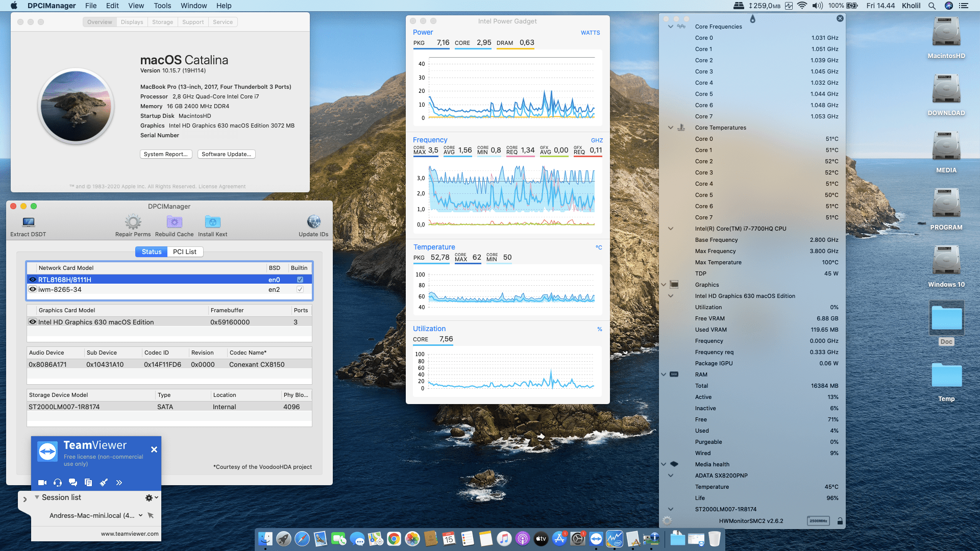The image size is (980, 551).
Task: Click Extract DSDT in DPCIManager toolbar
Action: 28,227
